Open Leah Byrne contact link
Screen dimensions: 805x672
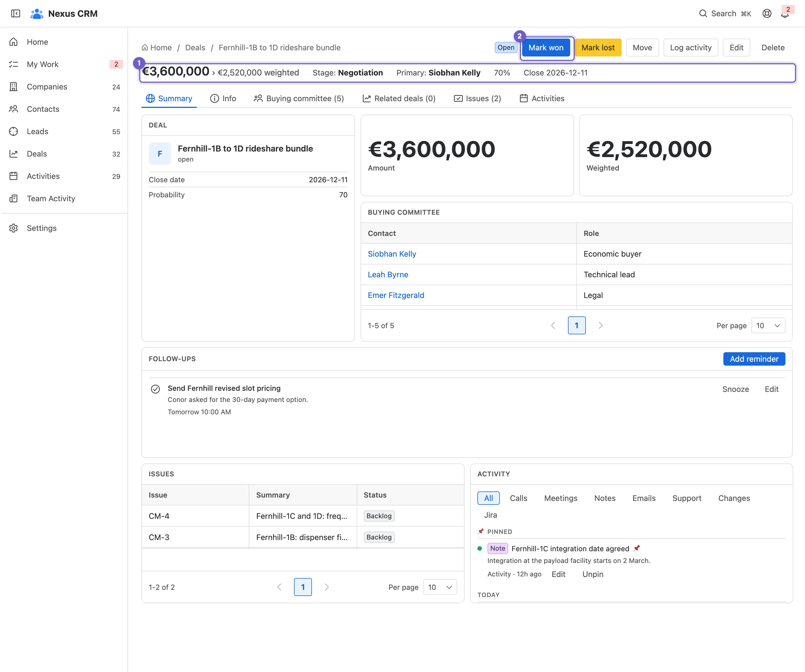point(388,275)
